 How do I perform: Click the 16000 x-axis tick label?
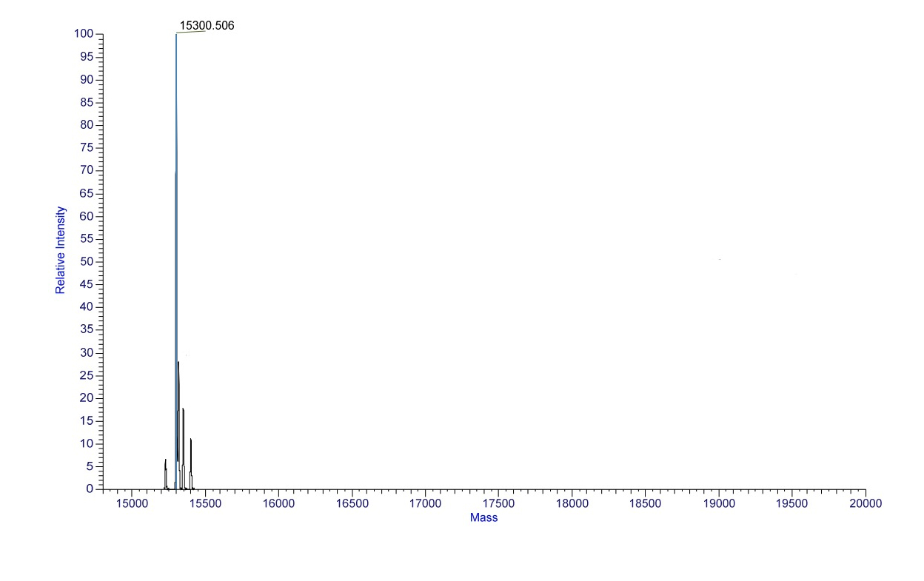pyautogui.click(x=278, y=503)
